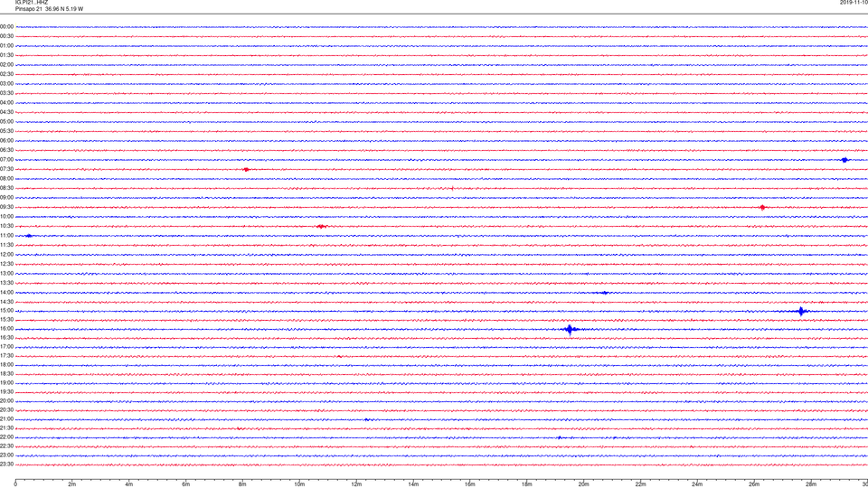Viewport: 868px width, 488px height.
Task: Click the '12m' tick label on the time axis
Action: [x=356, y=484]
